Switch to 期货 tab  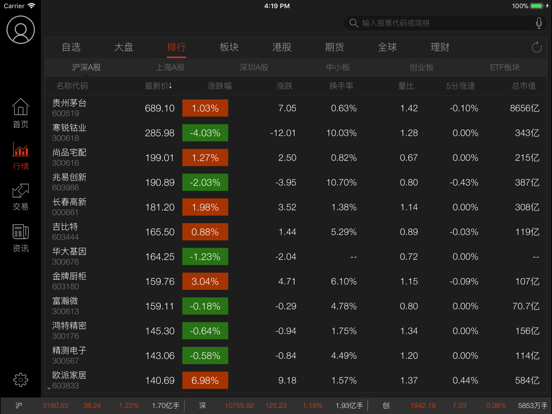[334, 47]
